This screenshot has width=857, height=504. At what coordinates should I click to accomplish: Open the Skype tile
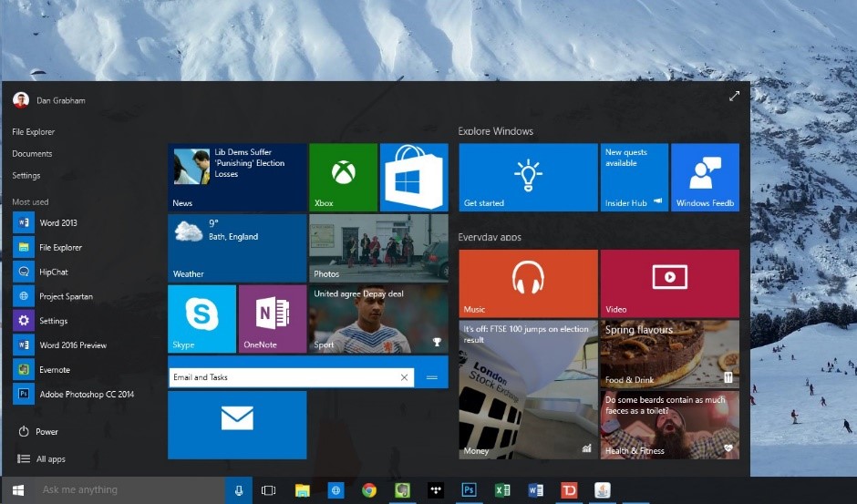tap(201, 319)
